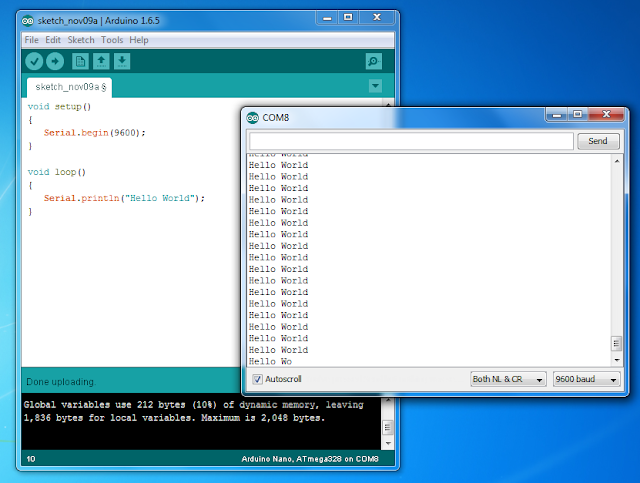This screenshot has height=483, width=640.
Task: Open the Both NL & CR line-ending dropdown
Action: [508, 379]
